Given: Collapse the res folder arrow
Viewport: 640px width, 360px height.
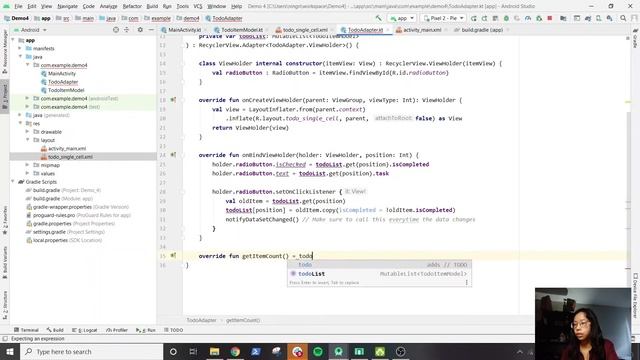Looking at the screenshot, I should 20,123.
